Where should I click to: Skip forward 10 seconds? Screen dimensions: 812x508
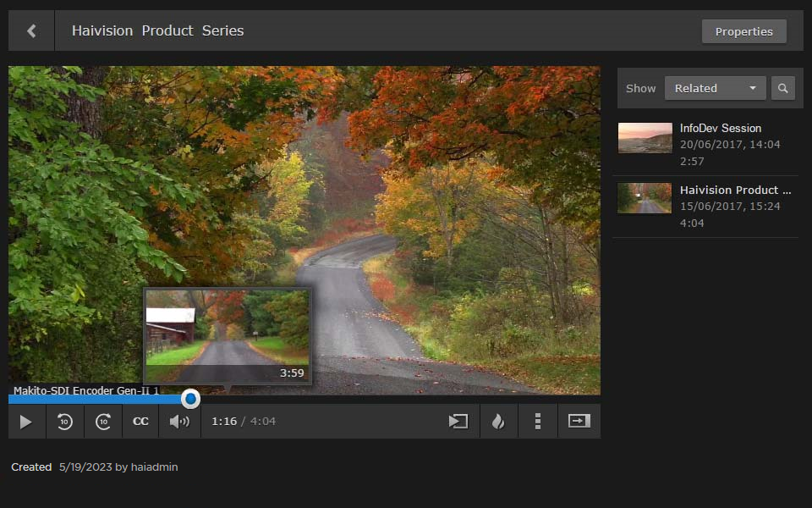click(102, 421)
